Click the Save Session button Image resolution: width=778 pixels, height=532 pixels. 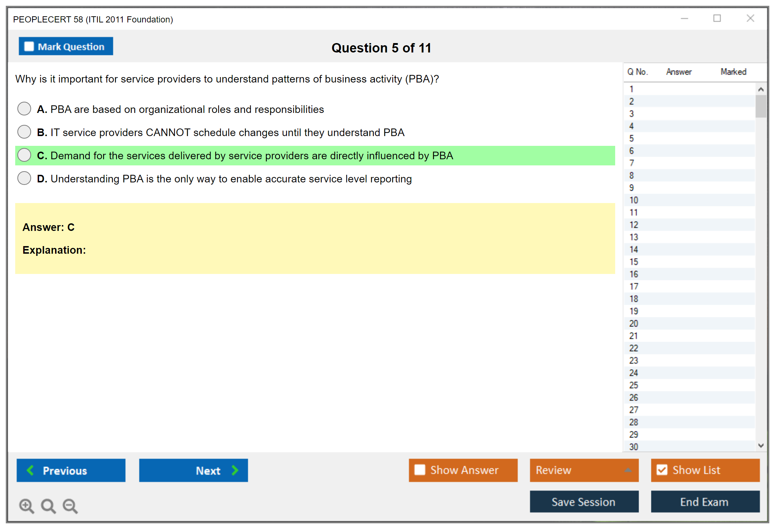[x=584, y=502]
